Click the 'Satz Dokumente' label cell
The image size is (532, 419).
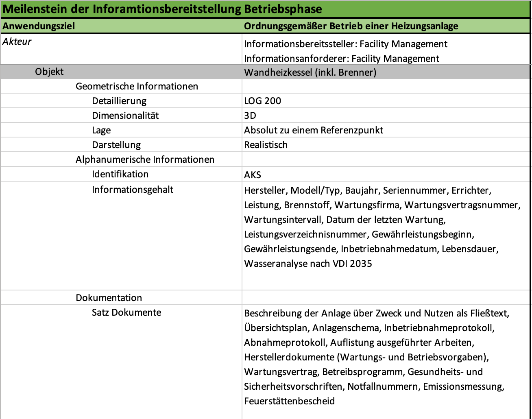point(126,312)
